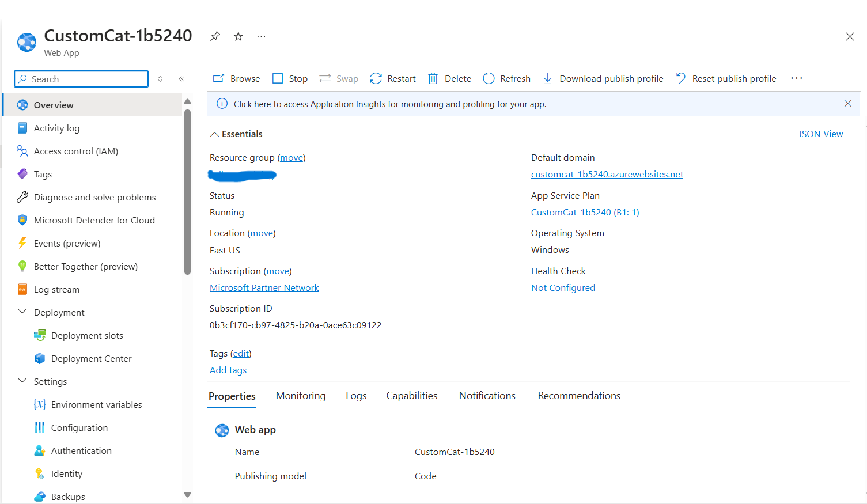Switch to the Logs tab
The height and width of the screenshot is (504, 867).
(x=356, y=396)
